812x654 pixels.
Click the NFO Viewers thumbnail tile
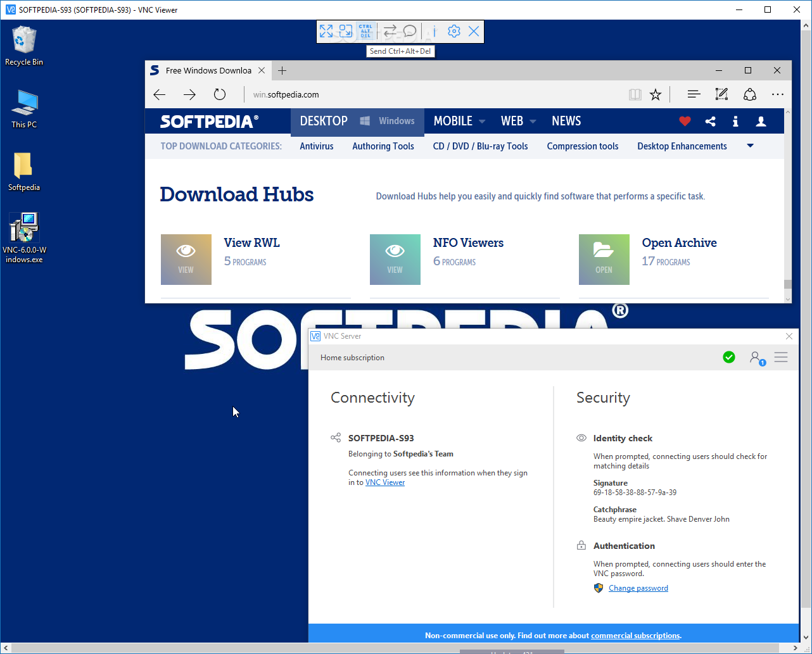(x=395, y=260)
